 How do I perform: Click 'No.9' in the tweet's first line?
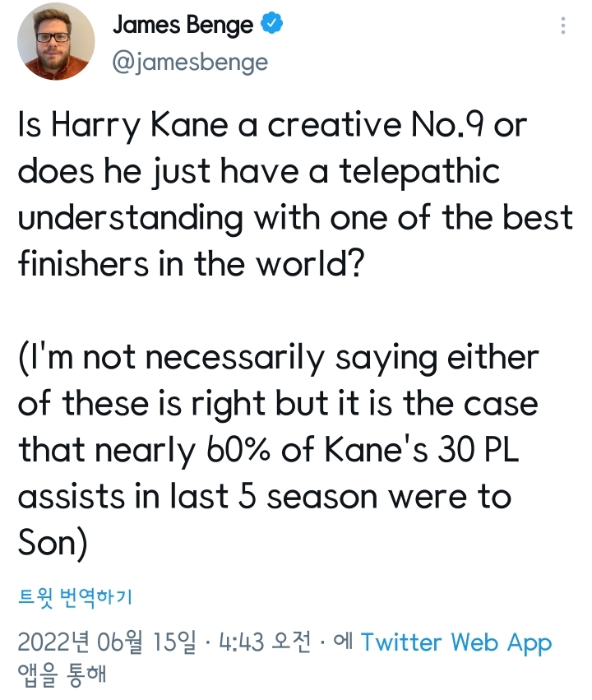click(447, 124)
